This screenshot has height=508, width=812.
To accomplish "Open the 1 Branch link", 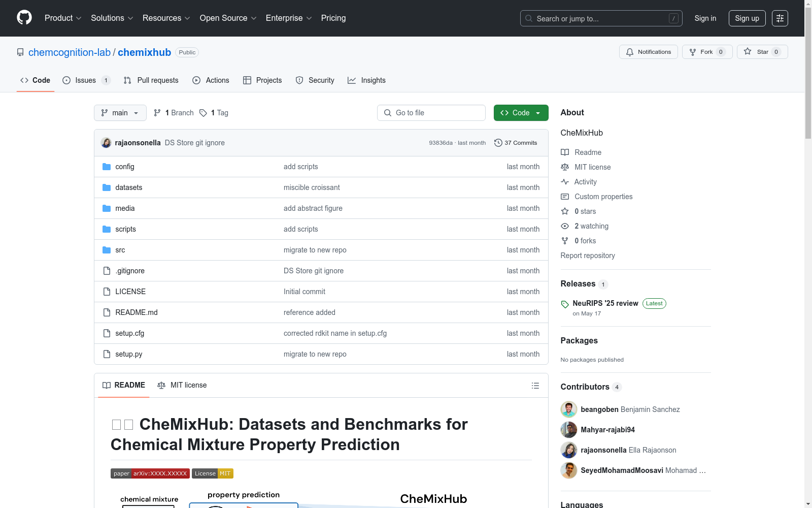I will click(x=174, y=113).
